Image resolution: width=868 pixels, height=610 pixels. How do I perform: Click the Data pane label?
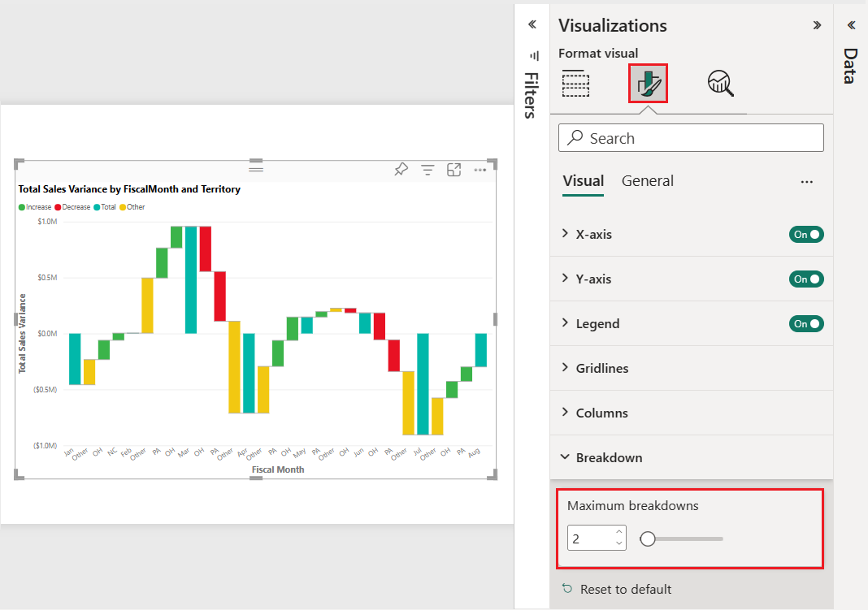click(851, 66)
